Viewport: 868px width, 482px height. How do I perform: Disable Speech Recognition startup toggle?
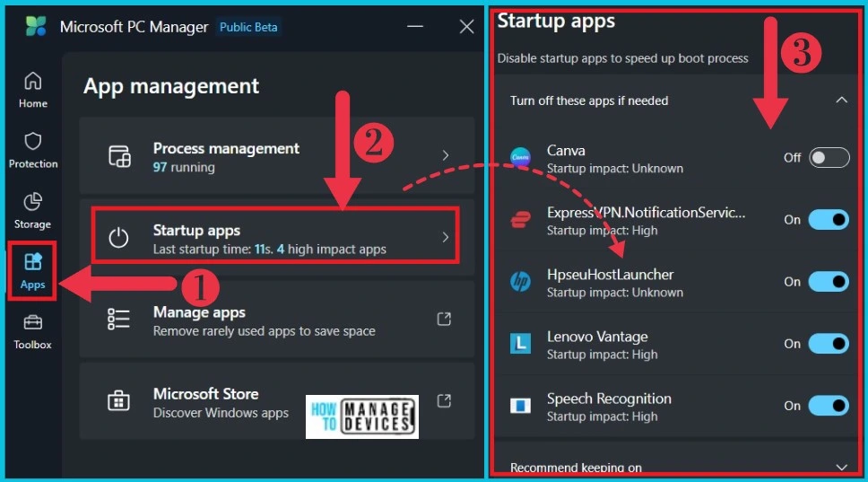click(x=829, y=406)
